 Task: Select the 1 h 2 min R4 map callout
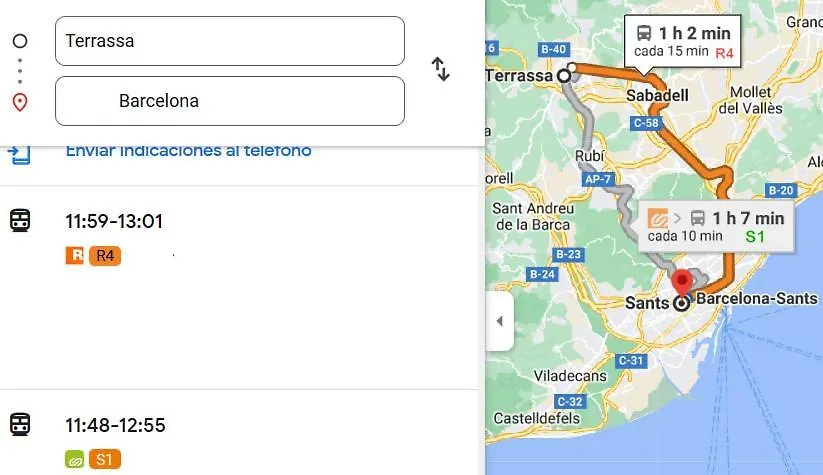682,42
